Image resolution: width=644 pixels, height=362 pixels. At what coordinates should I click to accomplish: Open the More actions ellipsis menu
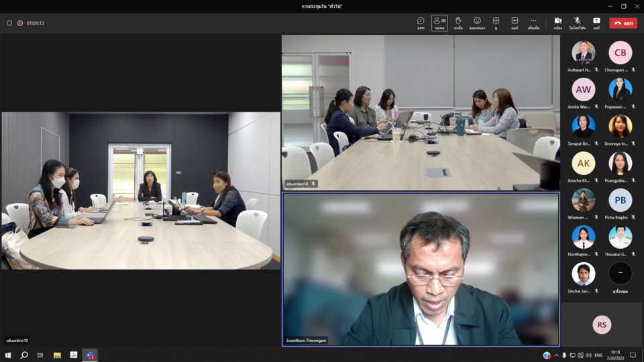(x=533, y=23)
